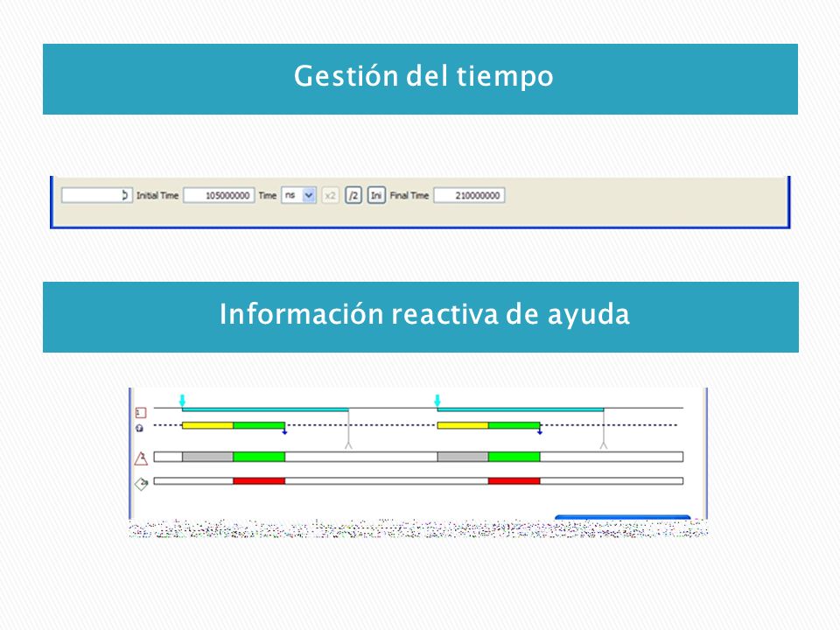Viewport: 840px width, 630px height.
Task: Click the second yellow segment on dashed row
Action: point(463,425)
